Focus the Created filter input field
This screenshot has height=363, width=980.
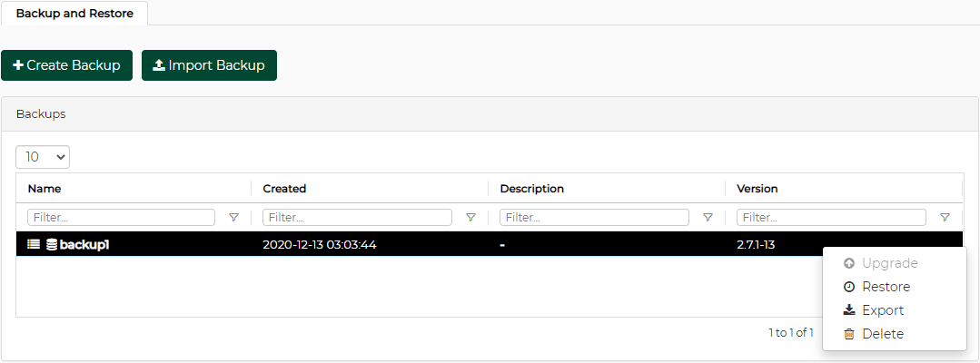[357, 218]
